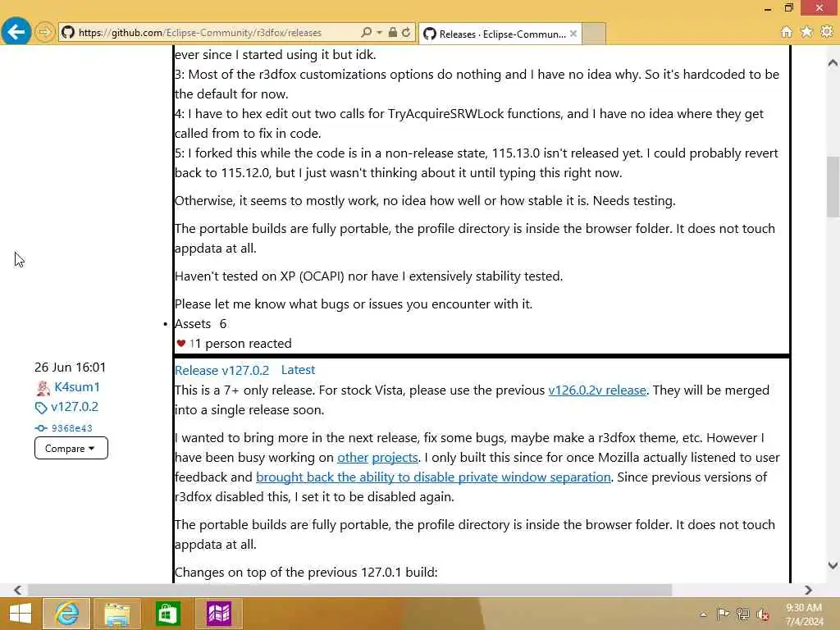Follow the 'other' hyperlink
Image resolution: width=840 pixels, height=630 pixels.
point(353,458)
